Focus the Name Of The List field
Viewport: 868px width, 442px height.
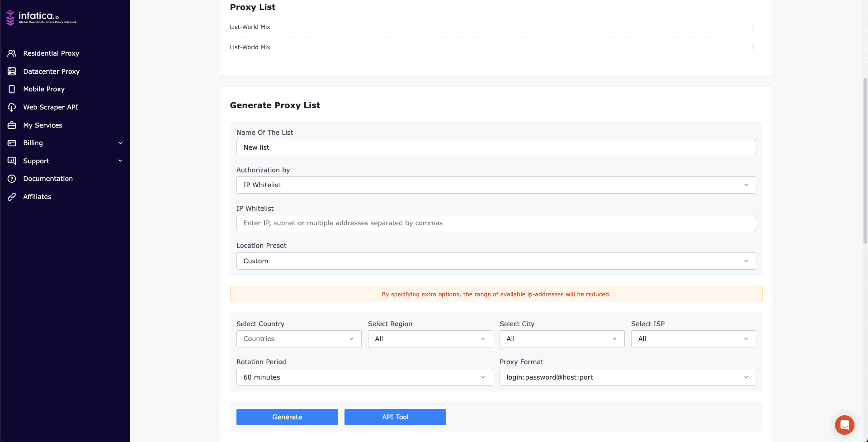[x=496, y=147]
